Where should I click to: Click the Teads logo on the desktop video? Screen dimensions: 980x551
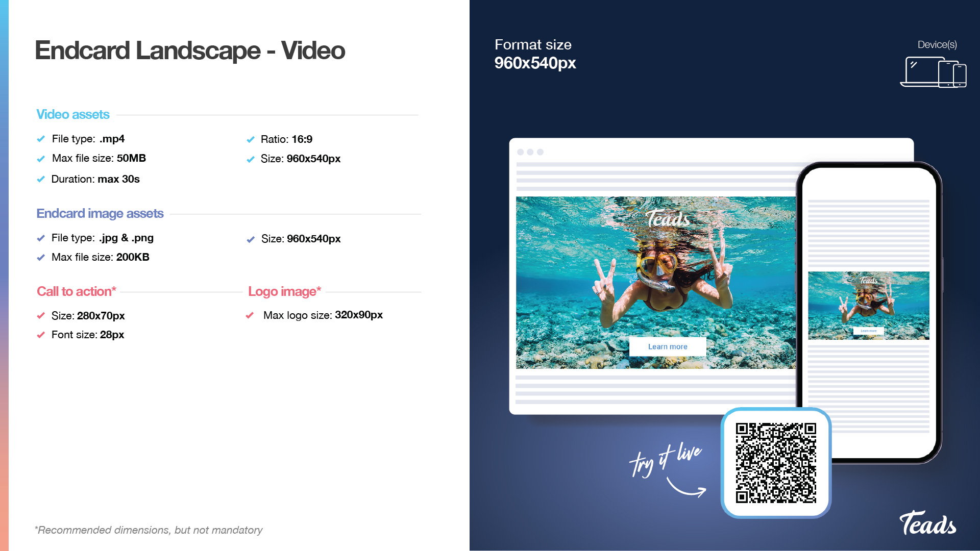tap(668, 219)
